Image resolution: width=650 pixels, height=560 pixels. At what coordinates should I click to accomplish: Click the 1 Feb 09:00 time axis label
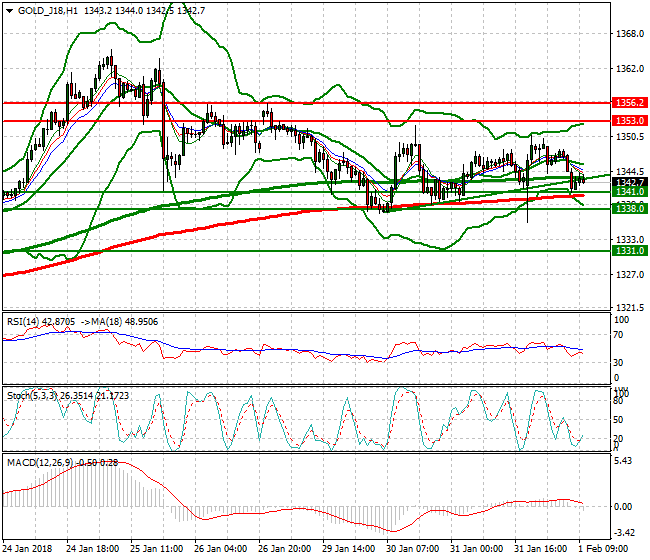[603, 549]
